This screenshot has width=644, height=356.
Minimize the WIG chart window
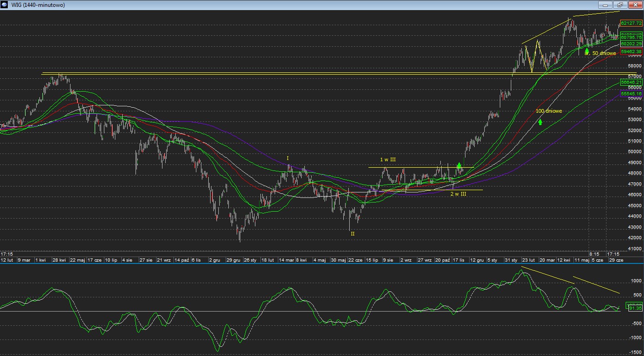point(605,5)
